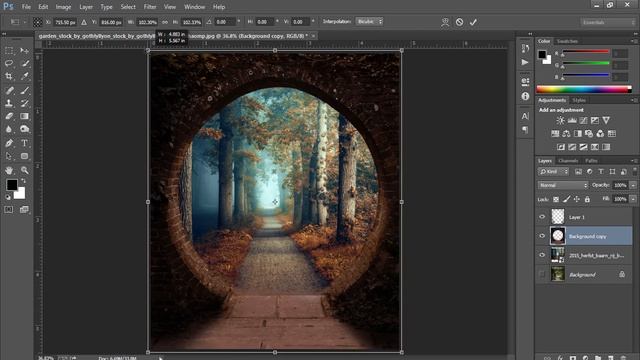Switch to the Channels tab
640x360 pixels.
click(568, 161)
